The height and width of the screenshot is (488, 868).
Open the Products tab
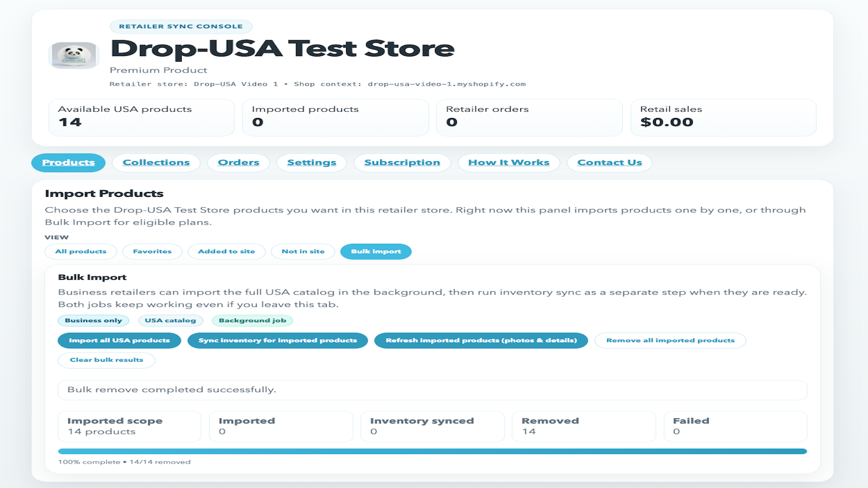68,163
